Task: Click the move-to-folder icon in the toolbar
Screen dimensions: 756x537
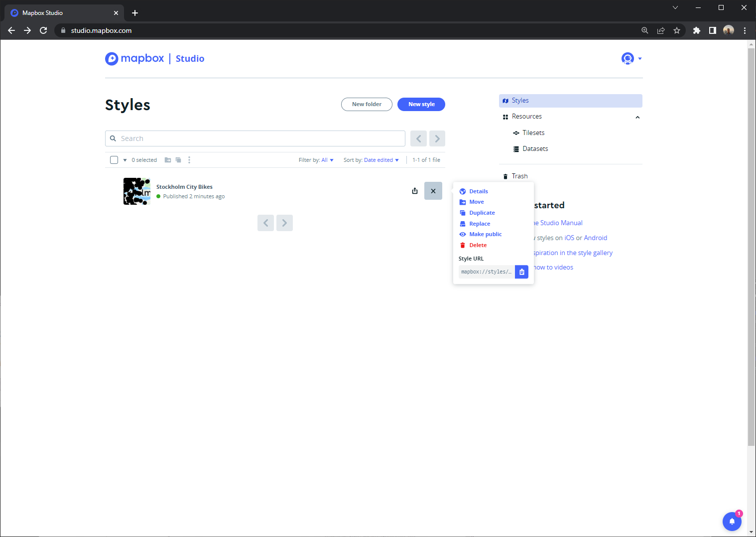Action: tap(168, 160)
